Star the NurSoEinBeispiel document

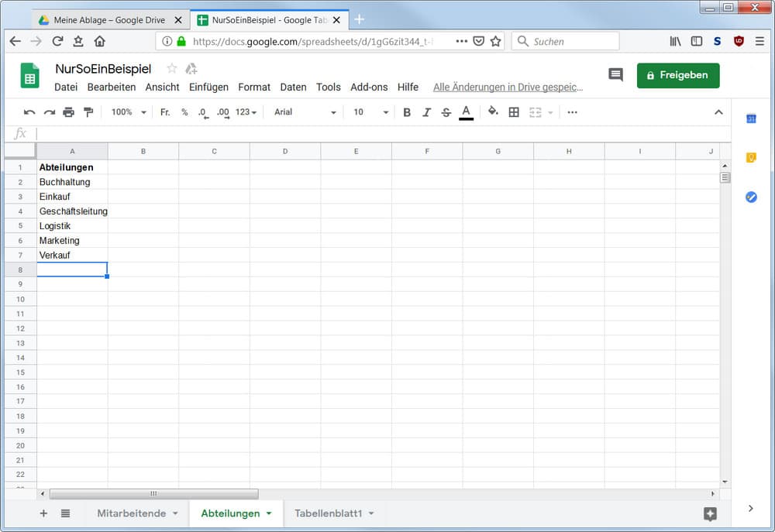171,69
